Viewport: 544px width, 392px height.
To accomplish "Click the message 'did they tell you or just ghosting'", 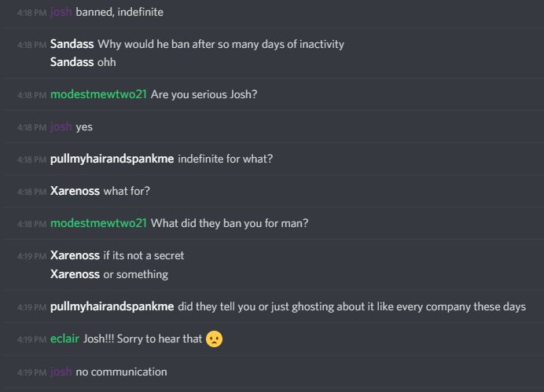I will click(352, 306).
